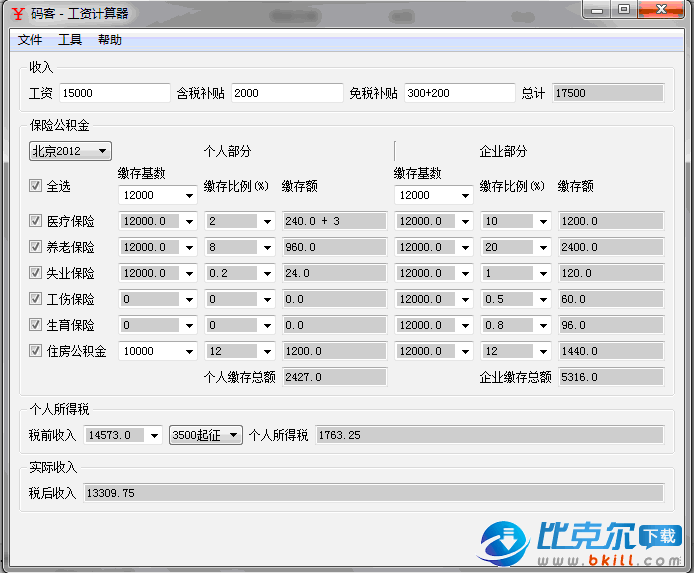This screenshot has height=573, width=694.
Task: Expand the 税前收入 dropdown
Action: click(x=124, y=435)
